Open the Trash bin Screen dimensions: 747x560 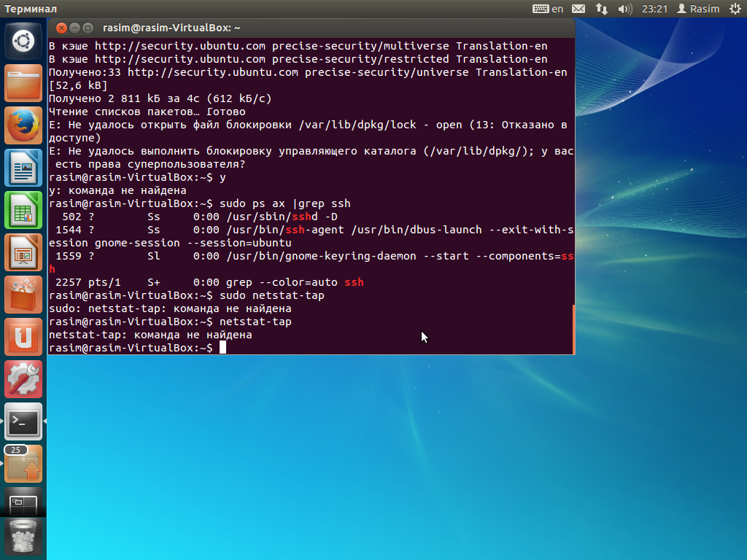pos(23,537)
